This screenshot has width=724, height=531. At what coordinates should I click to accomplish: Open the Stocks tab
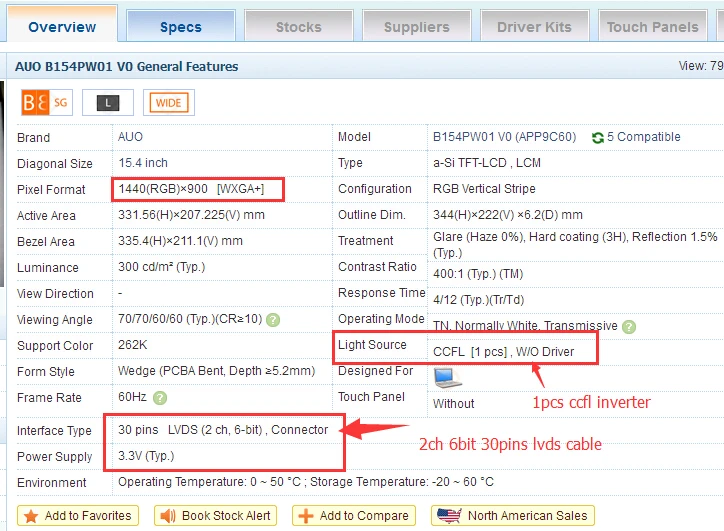(x=298, y=27)
